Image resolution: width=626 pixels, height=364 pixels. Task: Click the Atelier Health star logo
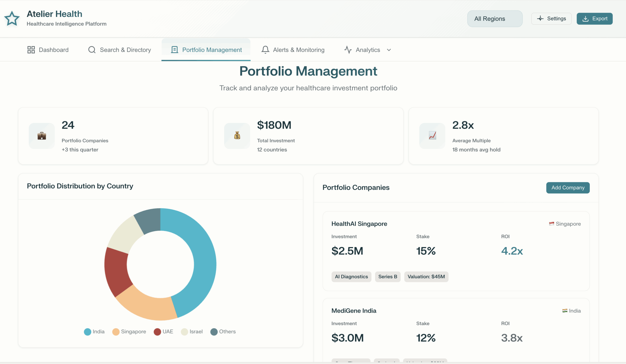coord(12,19)
